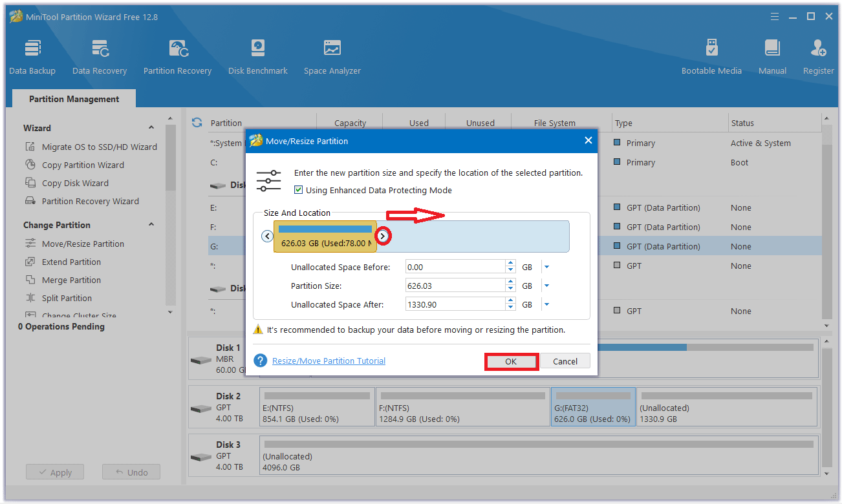
Task: Click Partition Size spinner arrows
Action: [511, 285]
